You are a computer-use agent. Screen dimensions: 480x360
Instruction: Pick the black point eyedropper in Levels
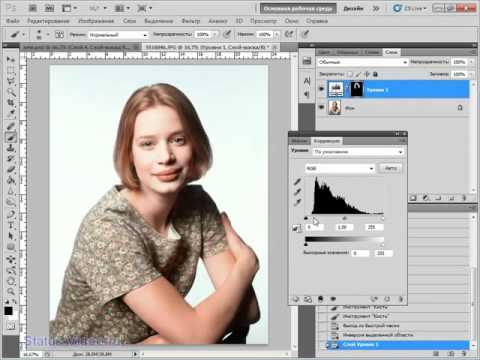[297, 182]
